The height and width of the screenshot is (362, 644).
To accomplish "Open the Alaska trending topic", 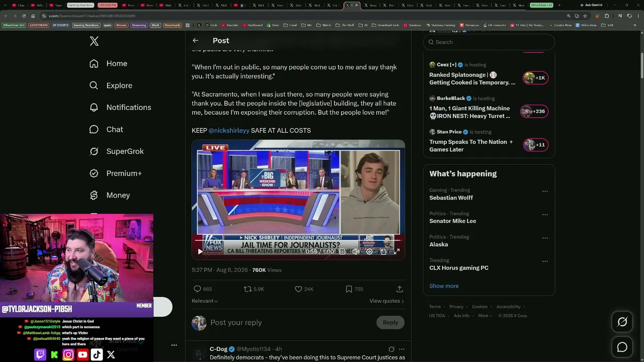I will 438,245.
